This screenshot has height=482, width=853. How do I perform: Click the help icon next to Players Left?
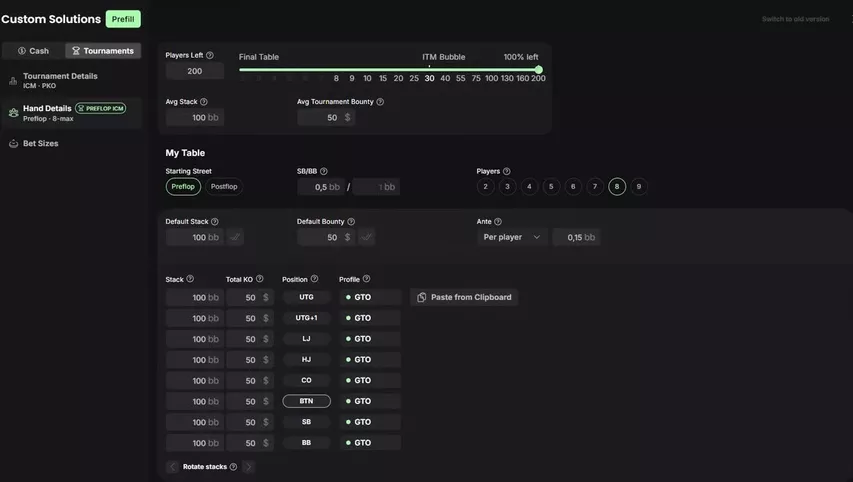point(210,55)
